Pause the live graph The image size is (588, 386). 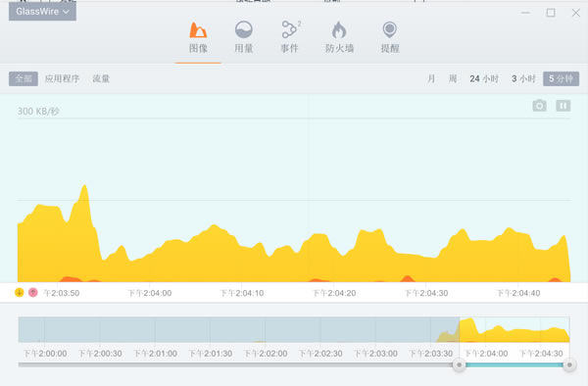(563, 106)
